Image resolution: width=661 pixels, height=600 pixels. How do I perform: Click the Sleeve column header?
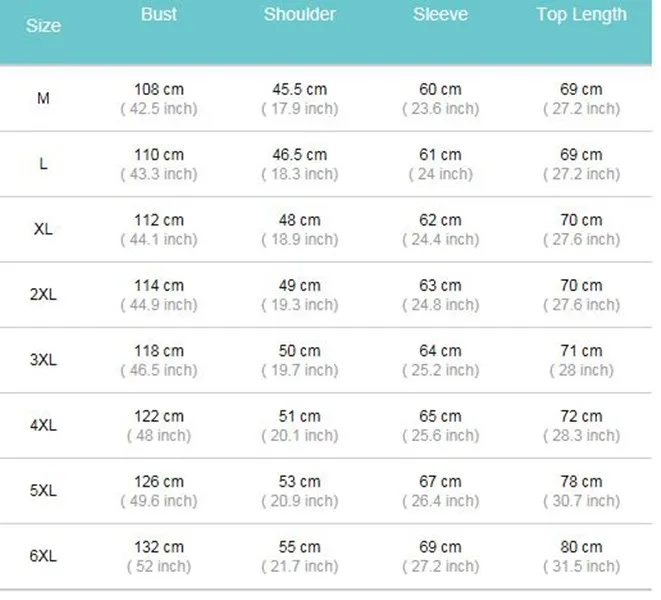[440, 14]
